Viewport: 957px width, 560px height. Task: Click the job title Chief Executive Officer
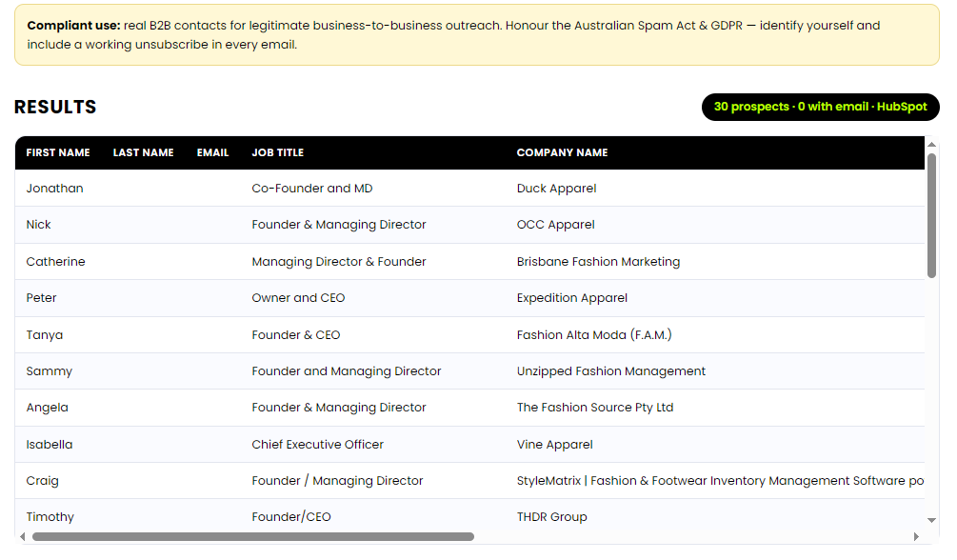(x=318, y=445)
